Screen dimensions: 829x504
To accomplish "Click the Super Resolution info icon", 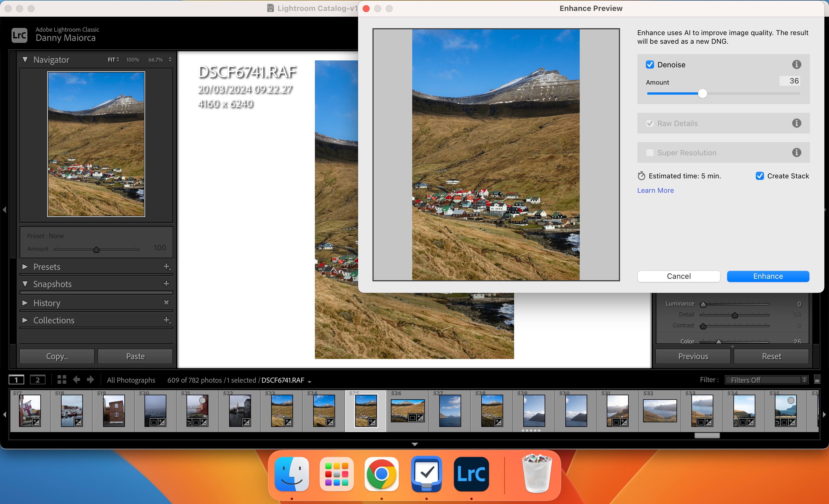I will point(797,152).
